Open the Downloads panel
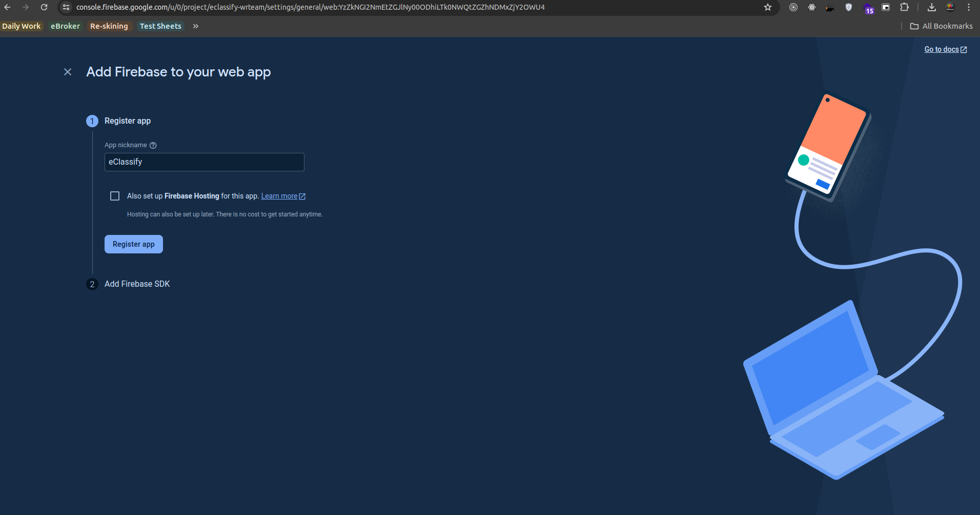The image size is (980, 515). pos(932,7)
